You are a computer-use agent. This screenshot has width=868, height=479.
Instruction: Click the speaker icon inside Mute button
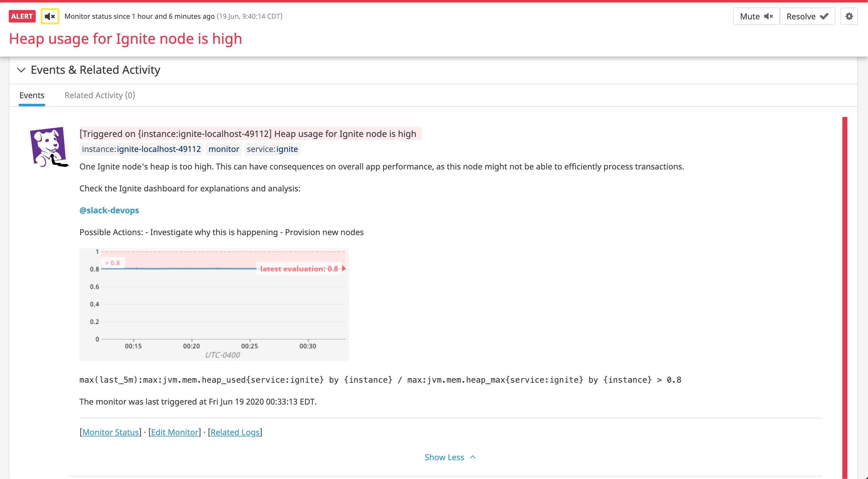tap(769, 16)
